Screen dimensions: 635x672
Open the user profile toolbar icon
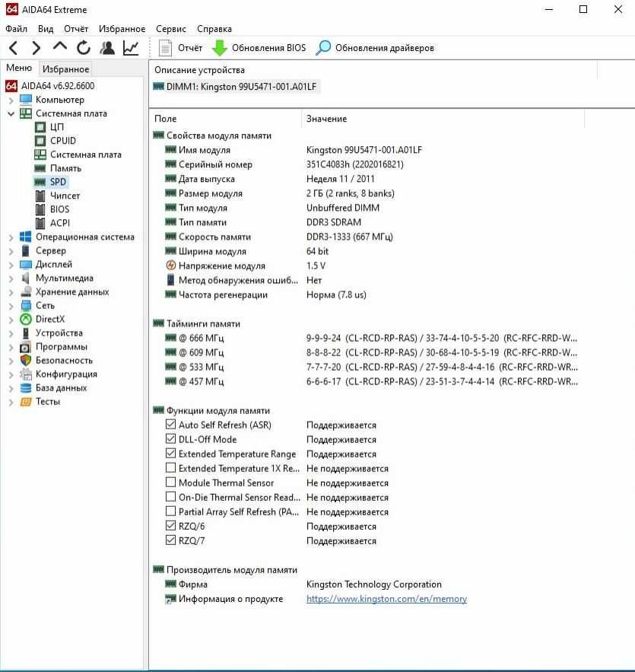coord(107,48)
